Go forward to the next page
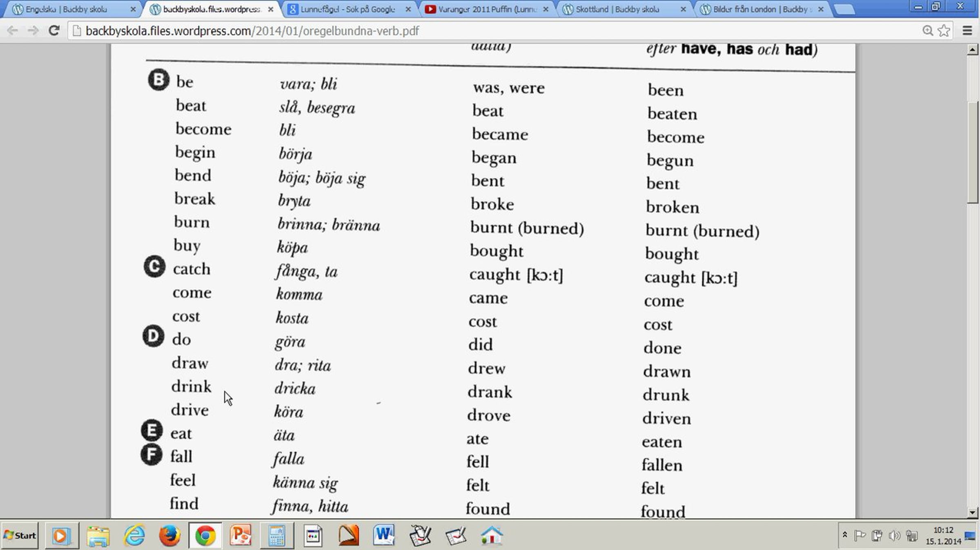 click(33, 31)
